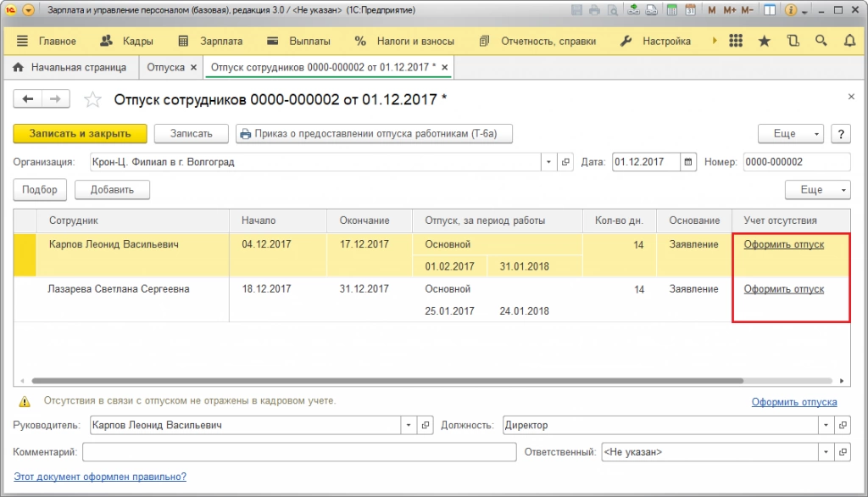Viewport: 868px width, 497px height.
Task: Open the Настройка section
Action: [655, 41]
